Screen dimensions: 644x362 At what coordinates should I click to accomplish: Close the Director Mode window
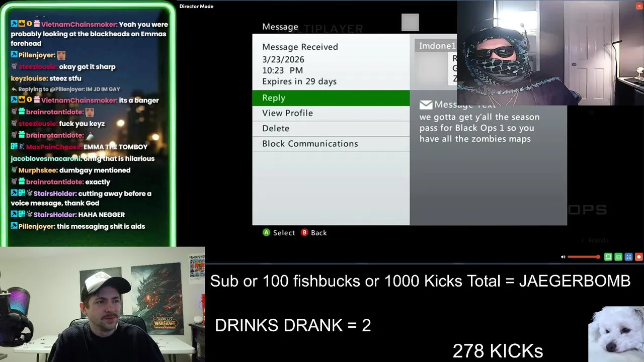tap(639, 6)
